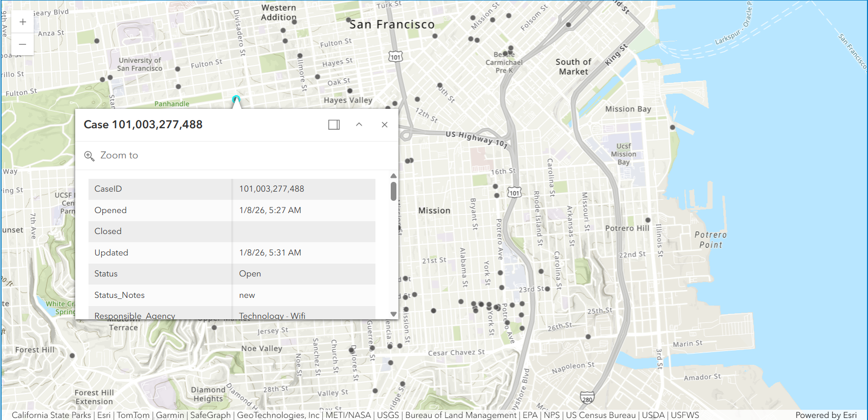
Task: Click the map point right of Mission Bay
Action: coord(673,127)
